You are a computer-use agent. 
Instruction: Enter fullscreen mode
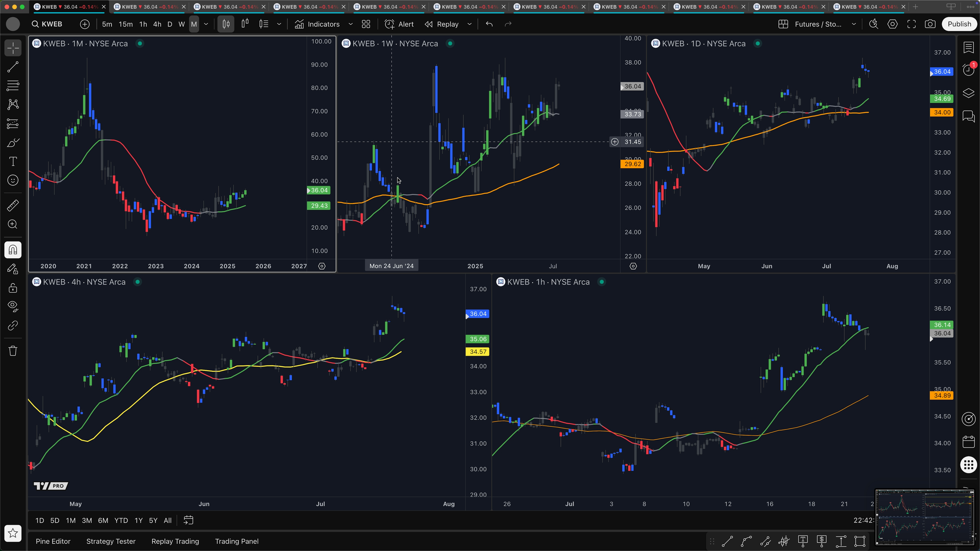coord(912,24)
